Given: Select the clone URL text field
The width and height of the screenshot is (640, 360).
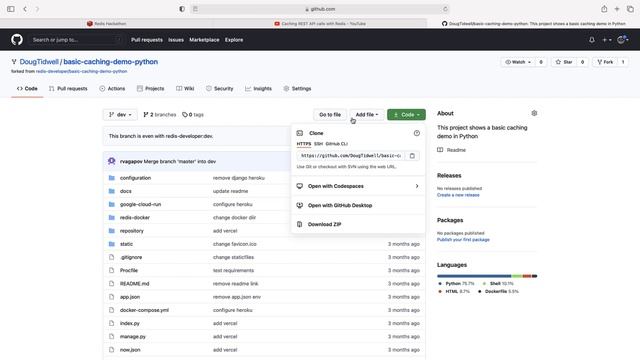Looking at the screenshot, I should click(x=351, y=156).
